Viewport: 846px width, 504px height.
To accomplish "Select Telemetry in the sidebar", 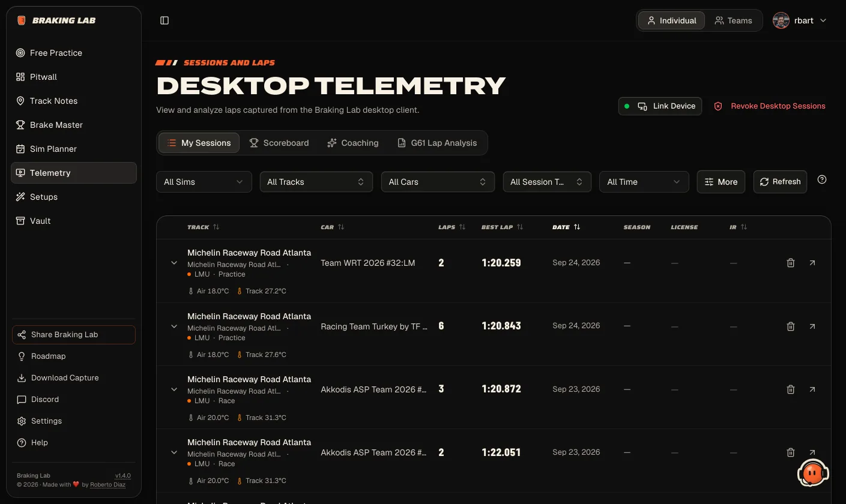I will (x=74, y=173).
